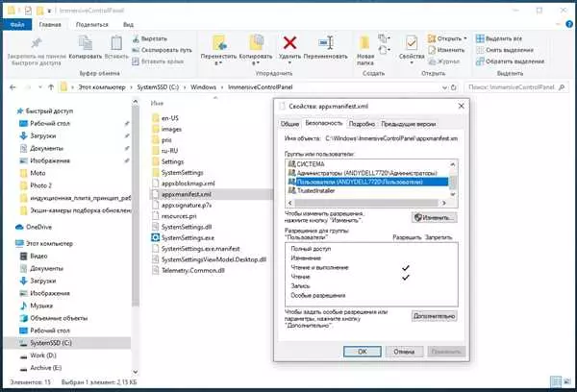This screenshot has width=577, height=392.
Task: Select Work (D:) drive in sidebar
Action: point(43,355)
